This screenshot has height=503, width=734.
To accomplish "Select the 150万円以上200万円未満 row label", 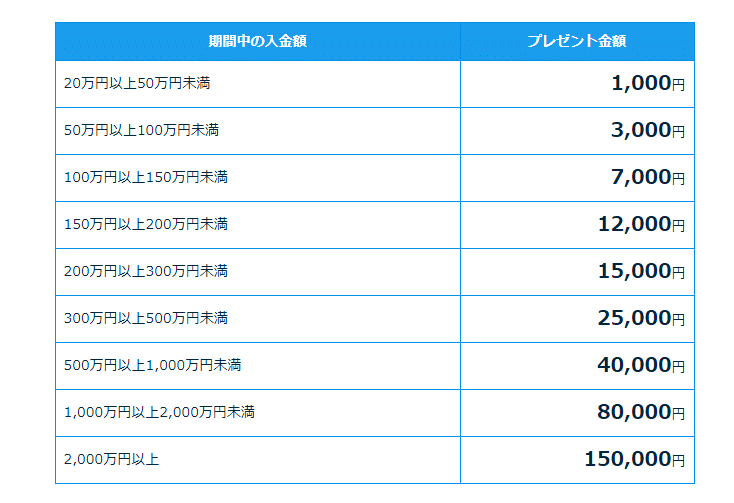I will tap(146, 224).
